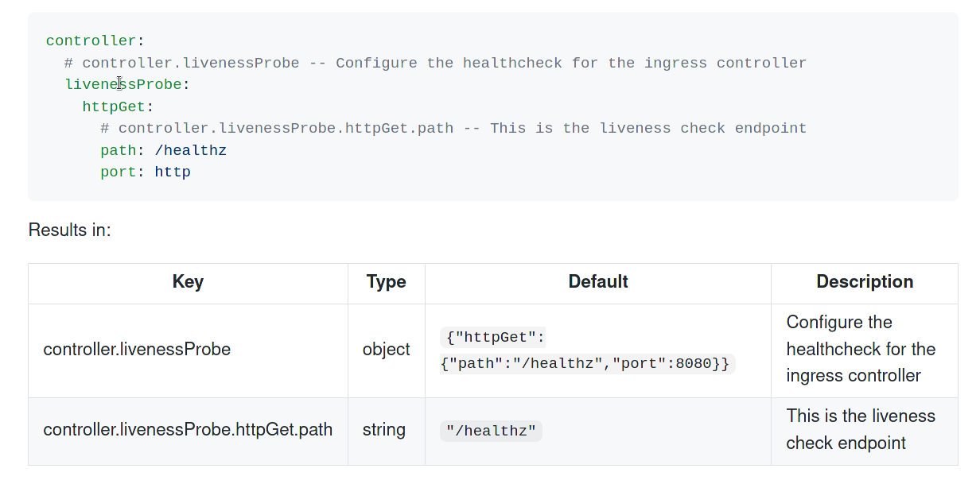Click the http port value in the YAML
The height and width of the screenshot is (480, 980).
point(172,171)
